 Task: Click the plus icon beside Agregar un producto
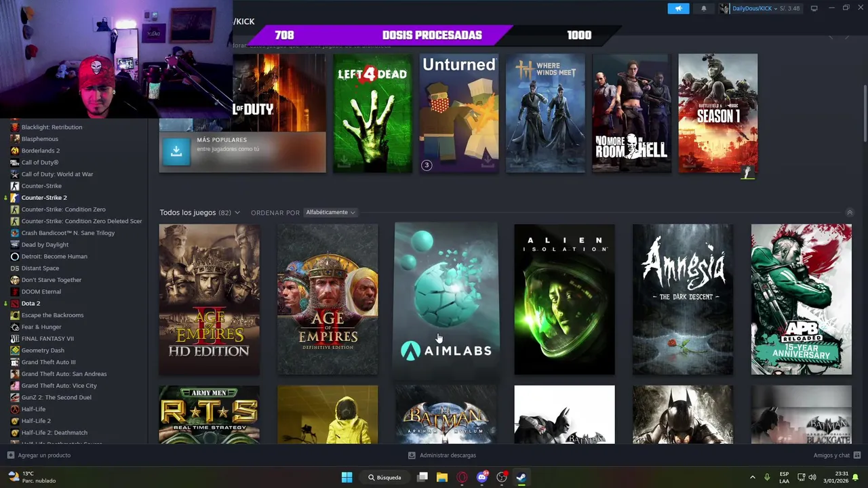pyautogui.click(x=10, y=455)
